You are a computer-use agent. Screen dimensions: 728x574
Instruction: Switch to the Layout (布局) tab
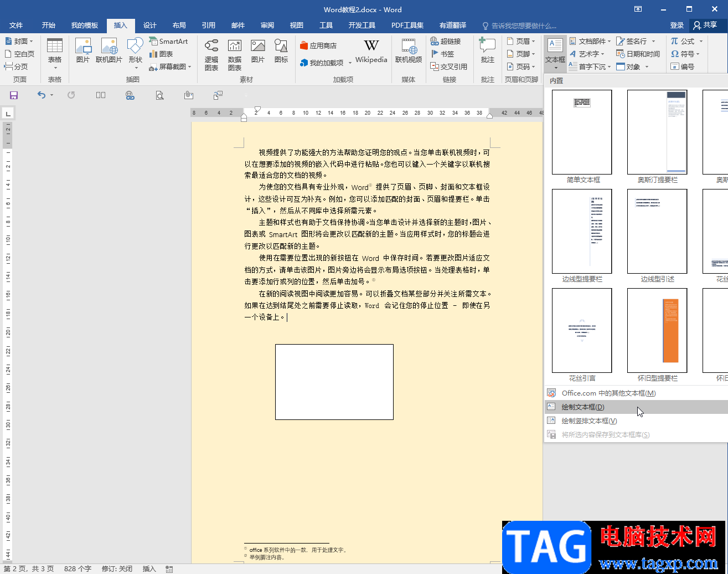click(179, 25)
